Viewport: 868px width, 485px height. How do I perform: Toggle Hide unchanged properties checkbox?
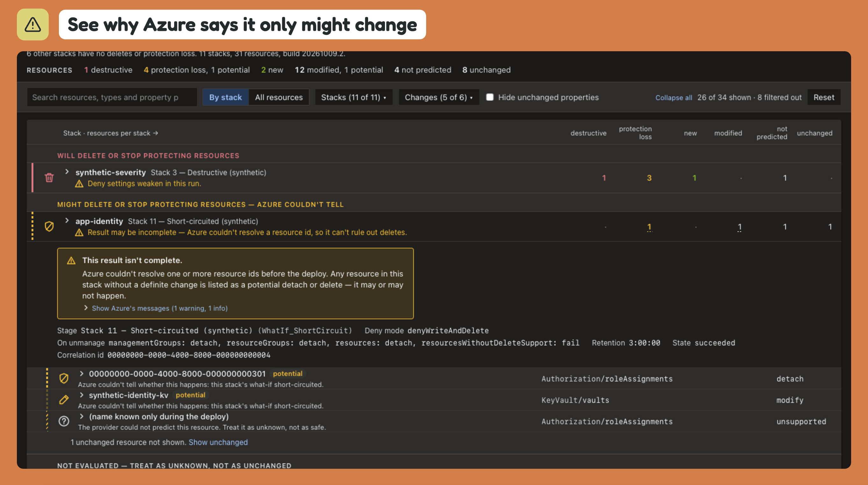[x=490, y=97]
